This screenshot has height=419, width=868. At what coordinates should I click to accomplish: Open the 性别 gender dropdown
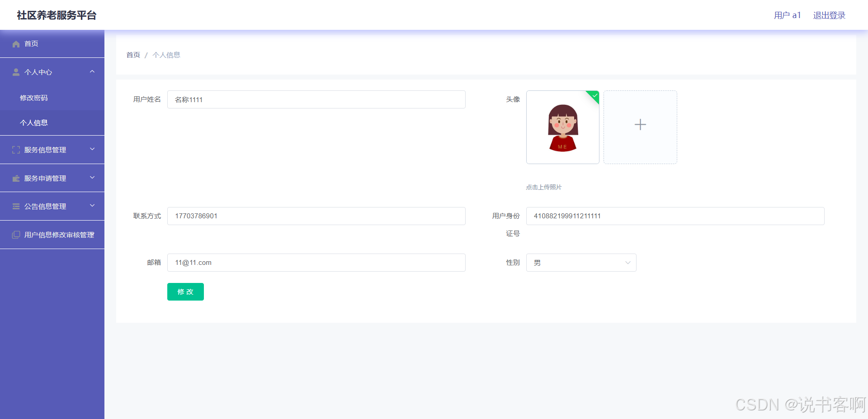(x=581, y=263)
